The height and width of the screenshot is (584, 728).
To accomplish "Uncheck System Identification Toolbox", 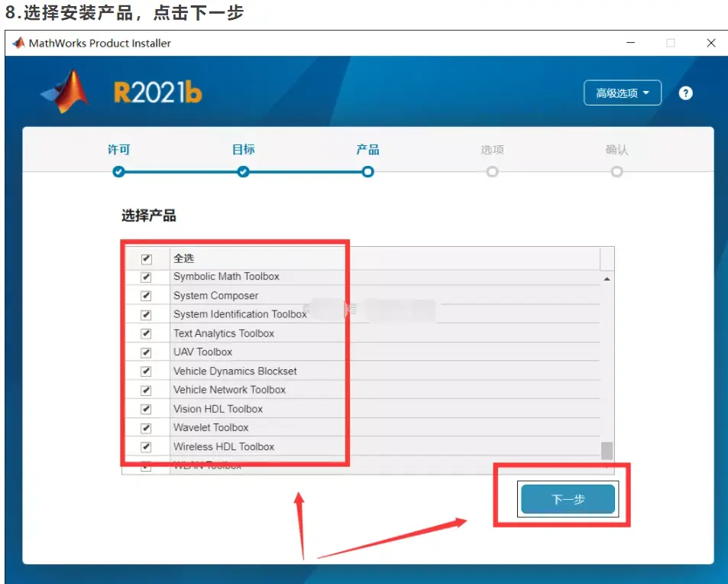I will [146, 314].
